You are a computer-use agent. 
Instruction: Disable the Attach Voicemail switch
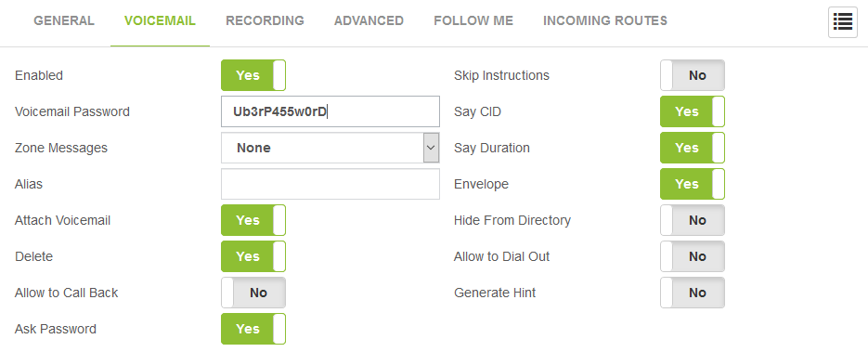point(253,220)
